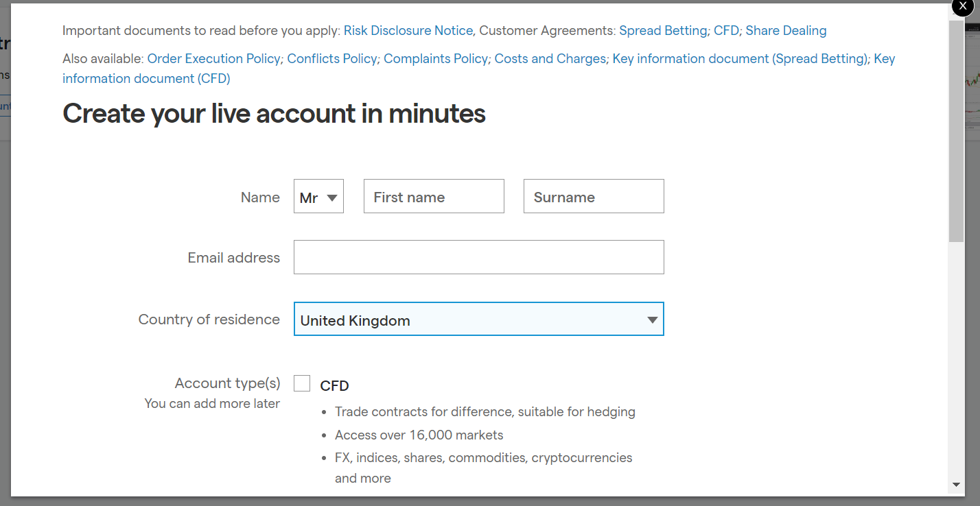Tick the CFD account type checkbox
The width and height of the screenshot is (980, 506).
[302, 384]
